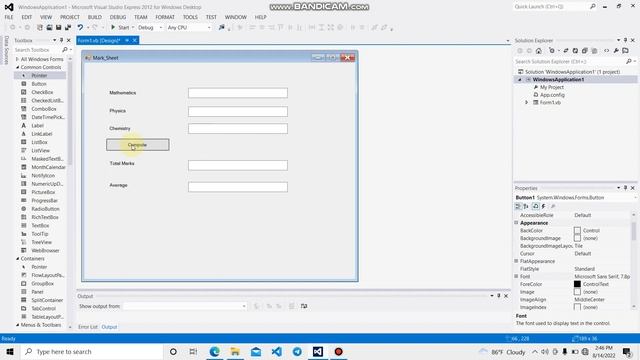Click the ForeColor black swatch
Viewport: 640px width, 360px height.
577,284
